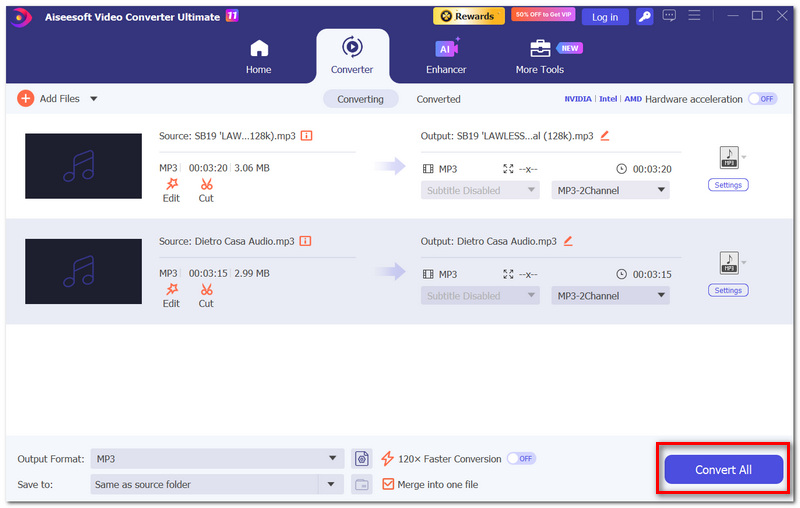The height and width of the screenshot is (508, 800).
Task: Show source info for SB19 LAWLESS file
Action: click(306, 136)
